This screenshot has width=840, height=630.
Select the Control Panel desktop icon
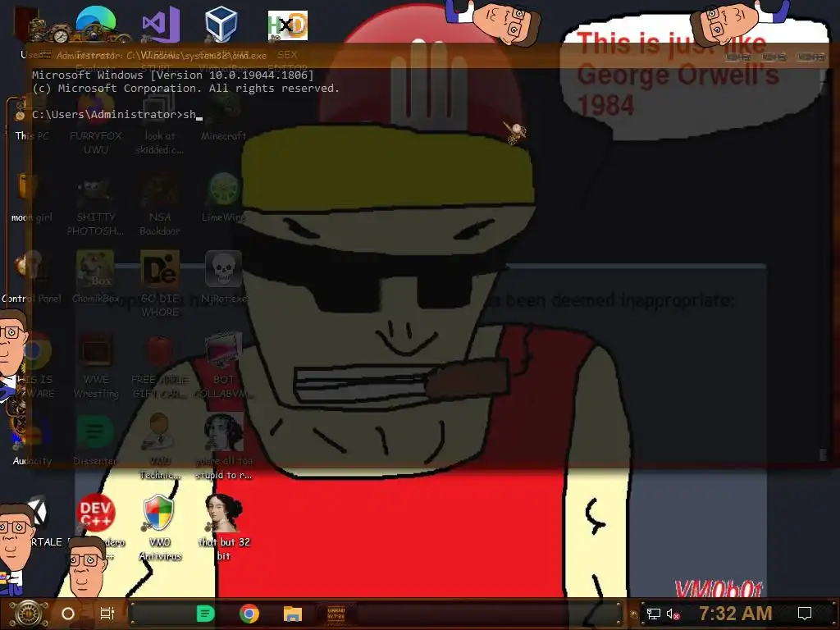tap(32, 277)
